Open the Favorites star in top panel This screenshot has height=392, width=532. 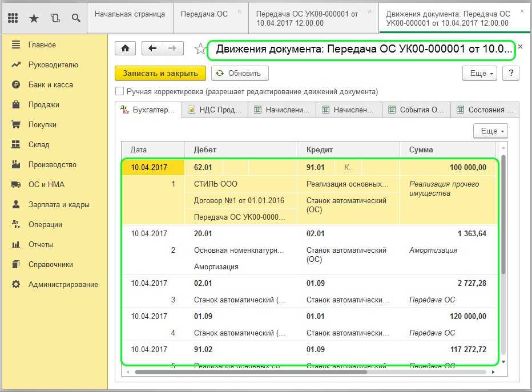(34, 18)
